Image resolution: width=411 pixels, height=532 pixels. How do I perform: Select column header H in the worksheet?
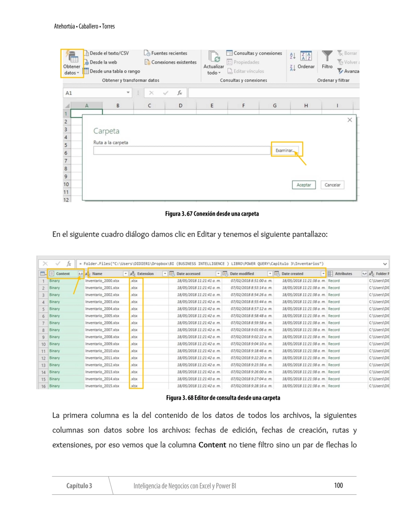point(306,105)
